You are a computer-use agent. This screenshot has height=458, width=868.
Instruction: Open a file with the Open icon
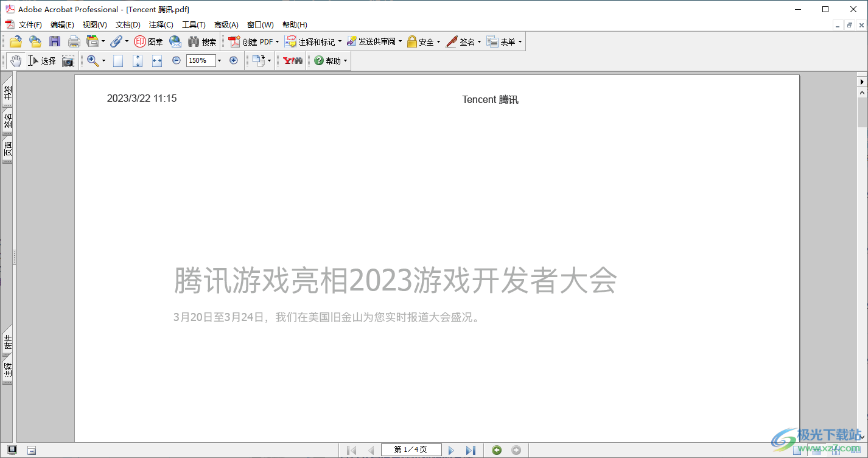click(15, 41)
